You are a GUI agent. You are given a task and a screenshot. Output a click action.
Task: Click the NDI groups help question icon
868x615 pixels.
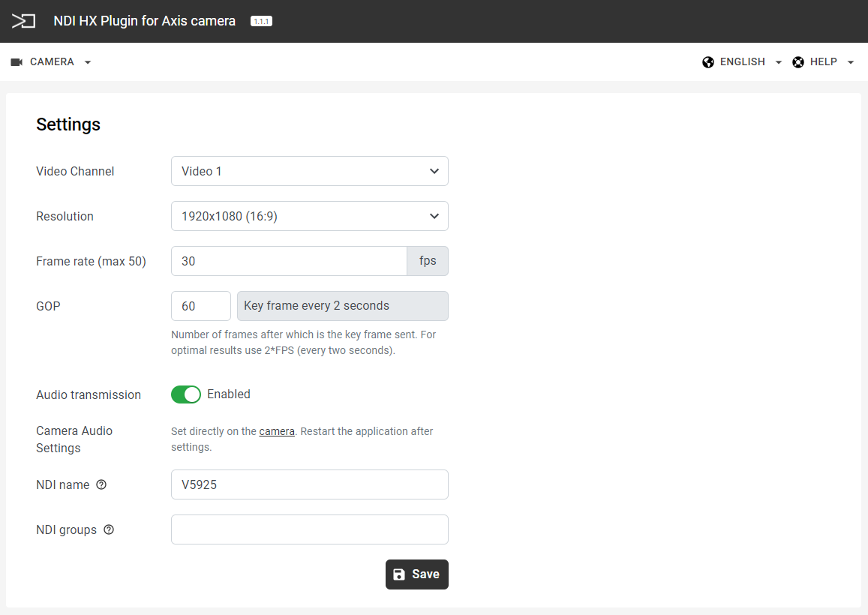(x=109, y=529)
